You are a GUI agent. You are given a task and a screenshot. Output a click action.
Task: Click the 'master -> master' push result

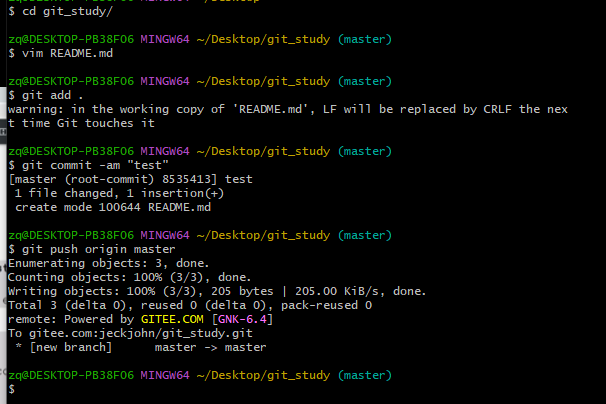point(211,347)
